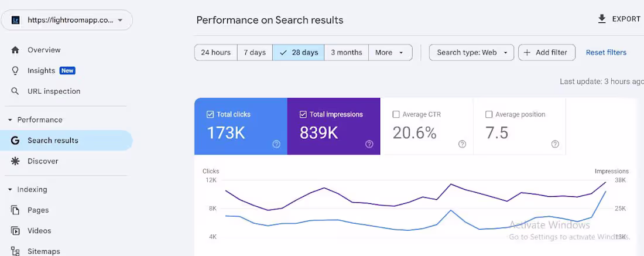
Task: Click the URL inspection magnifier icon
Action: (15, 91)
